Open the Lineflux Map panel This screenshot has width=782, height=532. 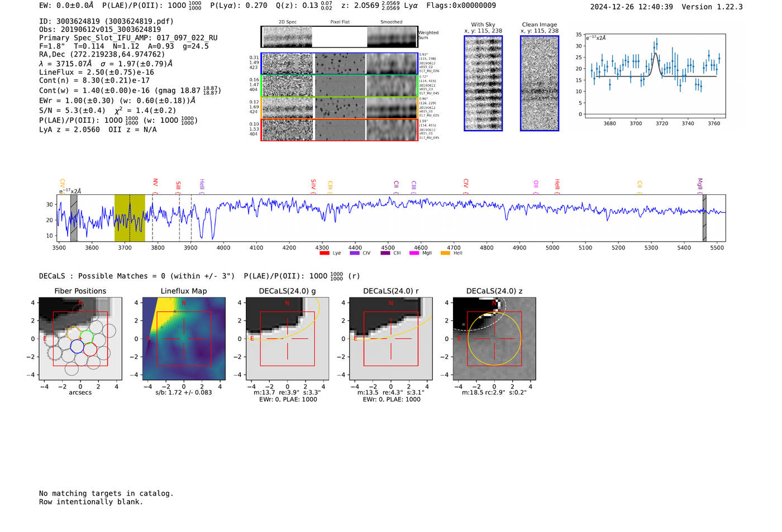tap(184, 338)
